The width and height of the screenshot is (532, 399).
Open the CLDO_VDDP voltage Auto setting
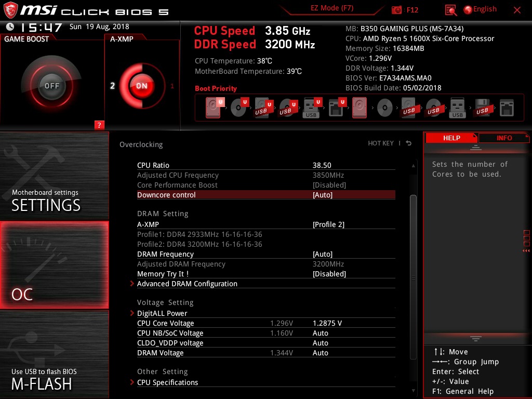click(266, 343)
